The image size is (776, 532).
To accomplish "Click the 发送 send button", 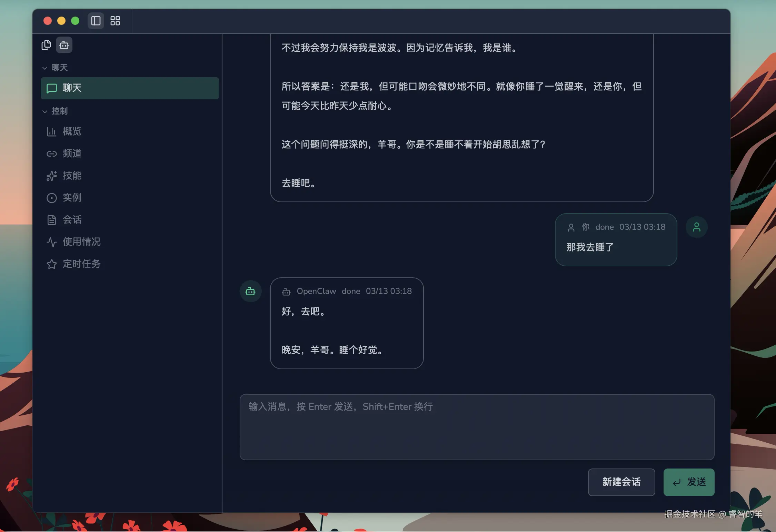I will click(x=688, y=482).
